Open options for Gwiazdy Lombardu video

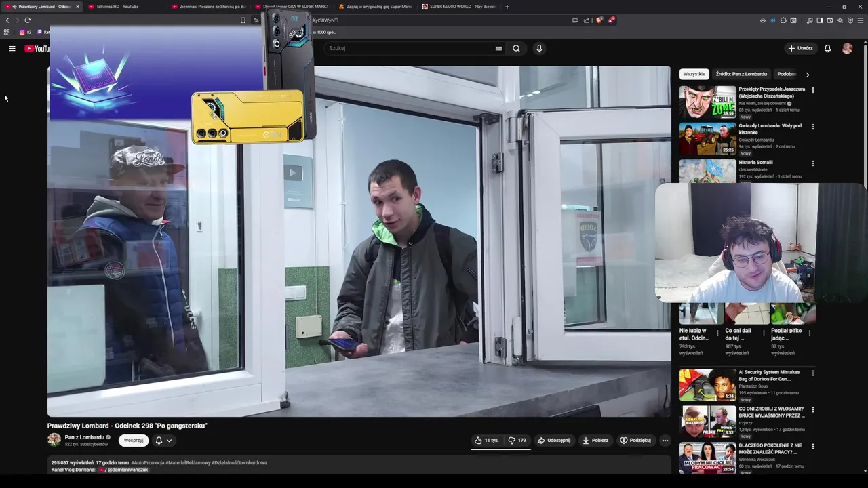click(x=812, y=127)
